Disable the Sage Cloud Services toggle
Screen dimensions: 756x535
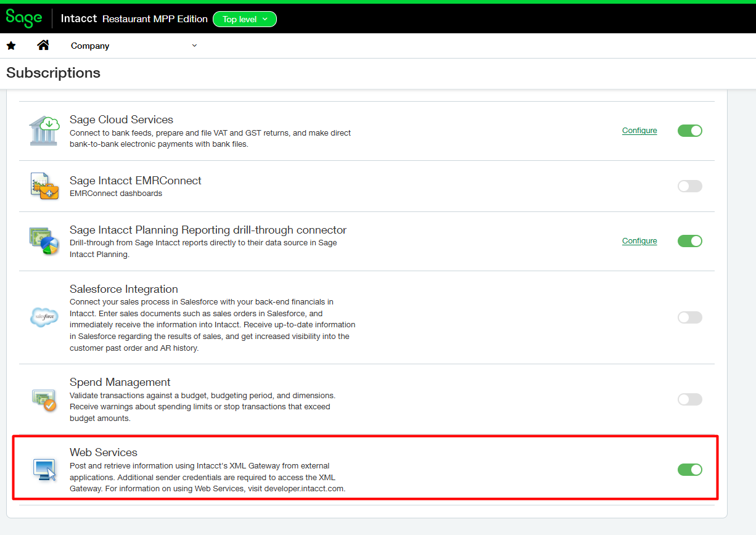(689, 131)
